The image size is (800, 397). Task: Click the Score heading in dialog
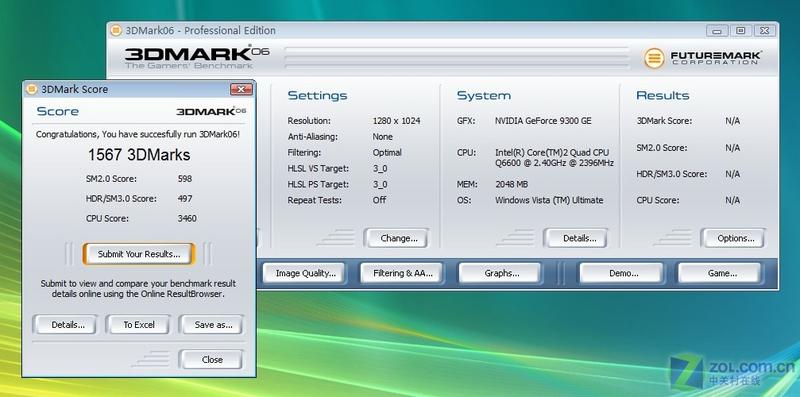click(58, 111)
